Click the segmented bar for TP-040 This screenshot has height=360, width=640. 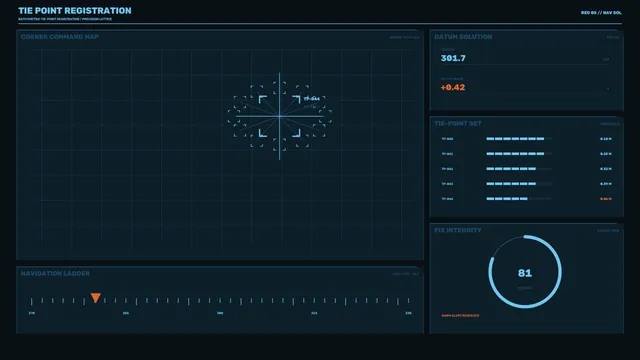[x=519, y=139]
